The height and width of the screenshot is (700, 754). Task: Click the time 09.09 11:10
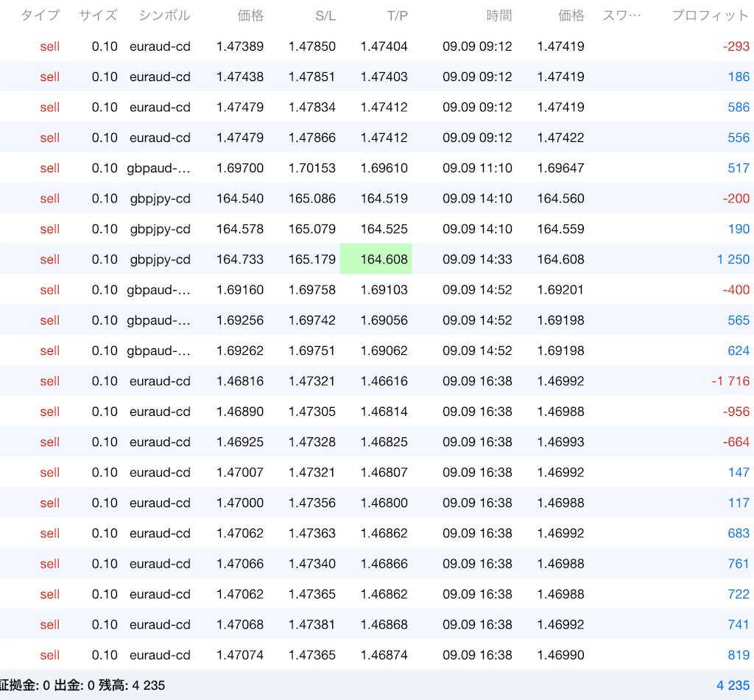coord(477,168)
